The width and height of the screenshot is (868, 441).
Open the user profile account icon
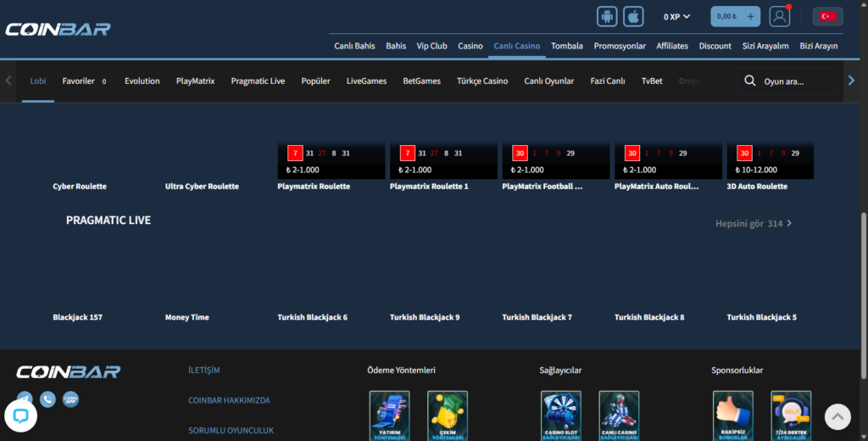click(779, 16)
